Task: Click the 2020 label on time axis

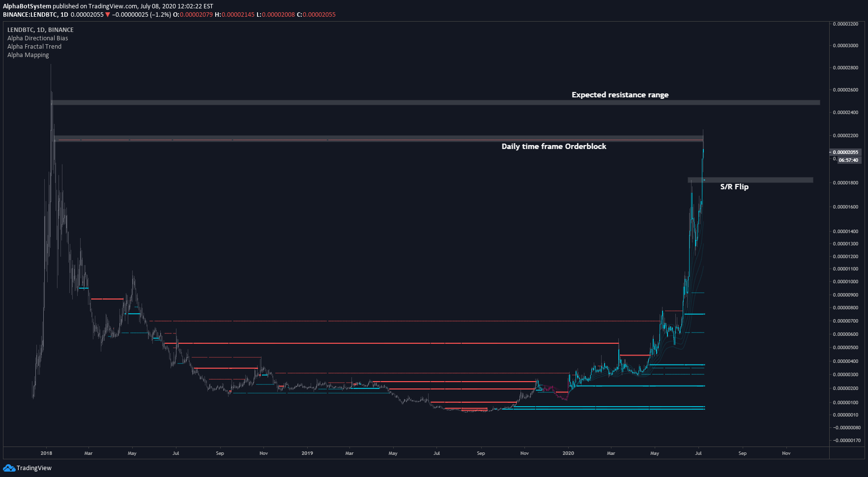Action: [x=568, y=453]
